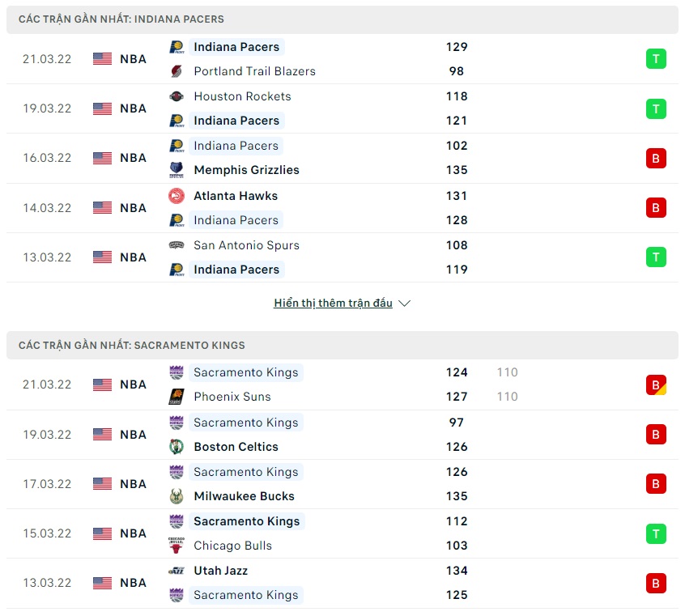This screenshot has width=685, height=616.
Task: Click the green T badge for Kings vs Bulls
Action: point(656,533)
